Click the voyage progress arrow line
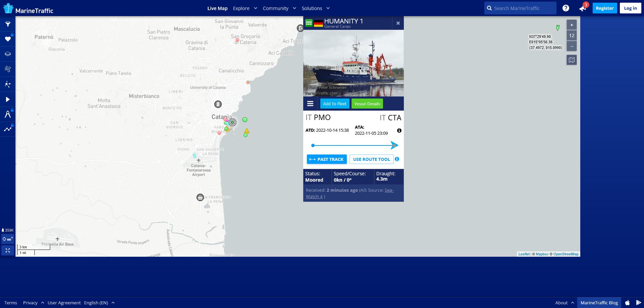The image size is (644, 308). [355, 145]
